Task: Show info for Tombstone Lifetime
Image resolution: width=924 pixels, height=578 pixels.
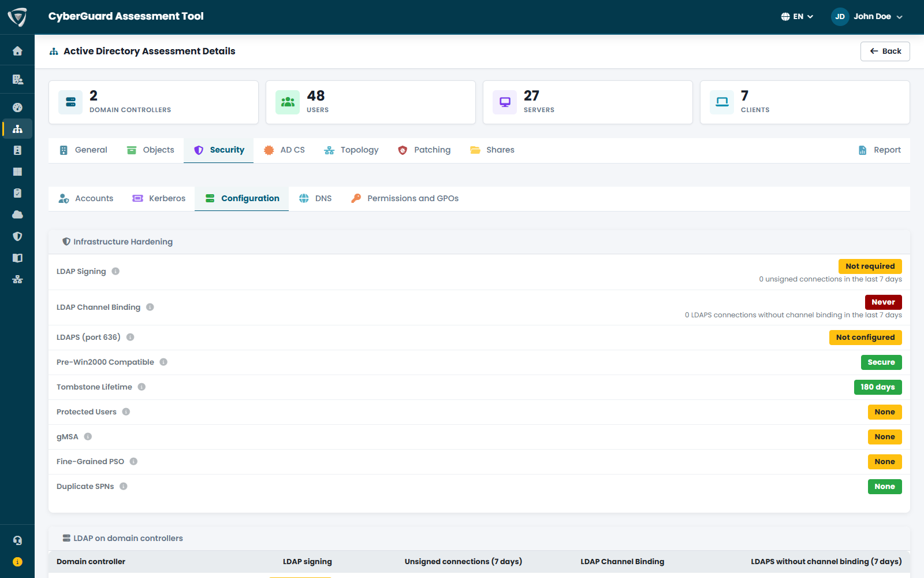Action: (141, 387)
